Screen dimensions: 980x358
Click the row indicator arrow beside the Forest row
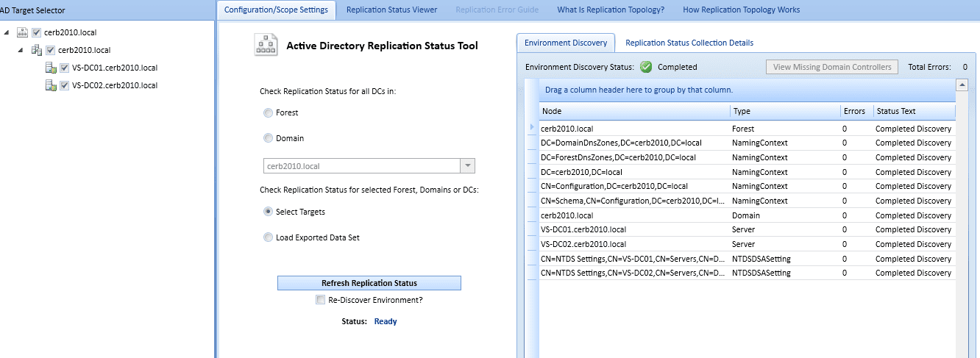point(532,128)
